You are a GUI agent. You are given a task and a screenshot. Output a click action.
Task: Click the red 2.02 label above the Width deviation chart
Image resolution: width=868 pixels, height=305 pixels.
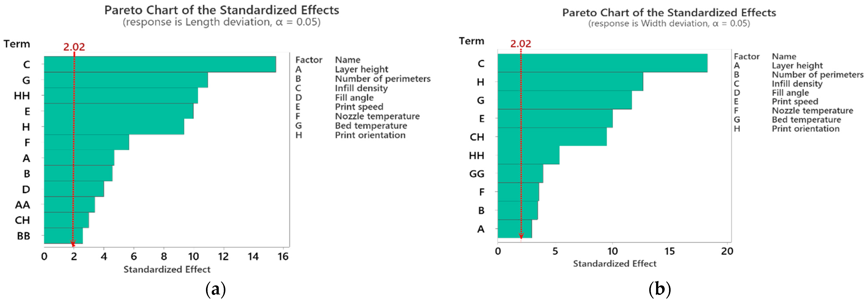[x=521, y=44]
